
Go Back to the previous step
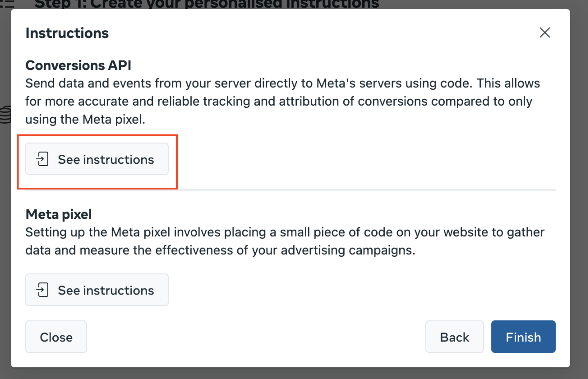[x=455, y=337]
